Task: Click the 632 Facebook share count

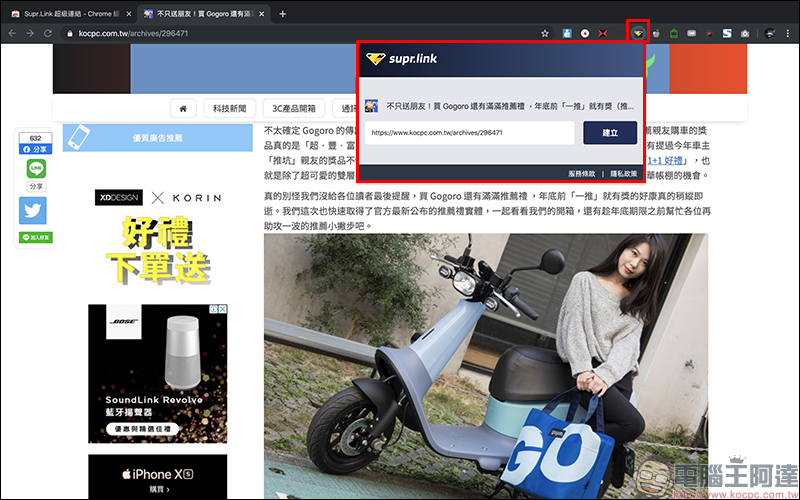Action: pos(35,138)
